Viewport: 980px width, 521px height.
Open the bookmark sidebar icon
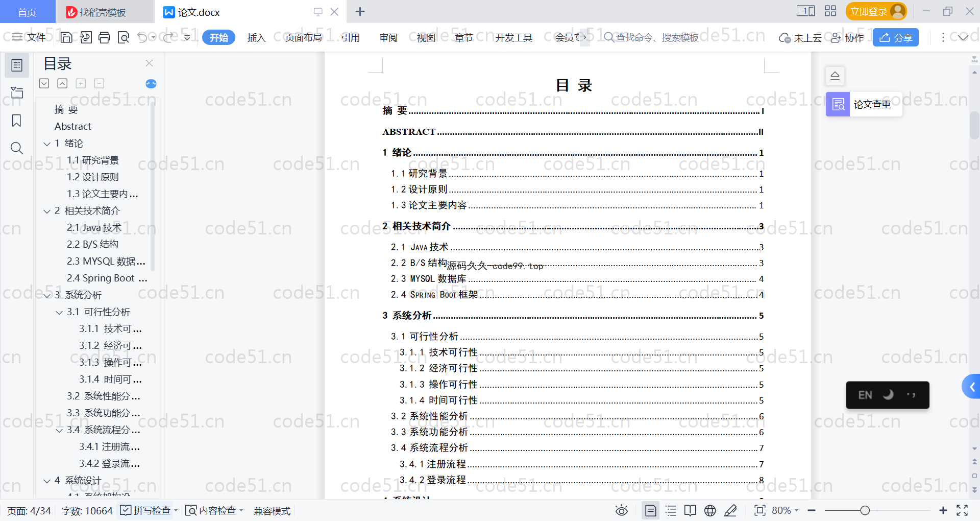pos(17,121)
